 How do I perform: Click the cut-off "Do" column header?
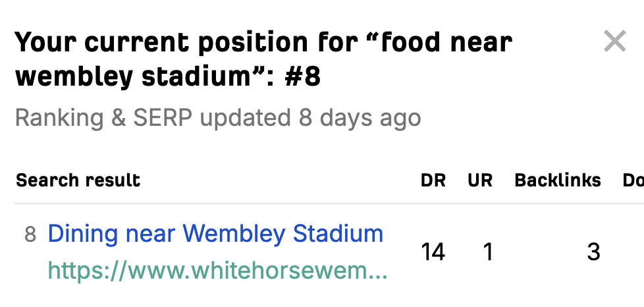(x=633, y=181)
